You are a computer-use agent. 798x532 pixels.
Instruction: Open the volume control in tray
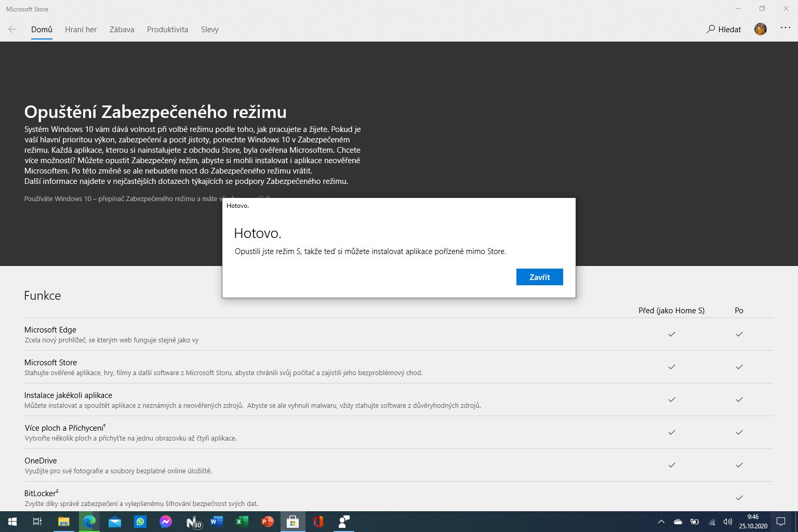[x=728, y=522]
